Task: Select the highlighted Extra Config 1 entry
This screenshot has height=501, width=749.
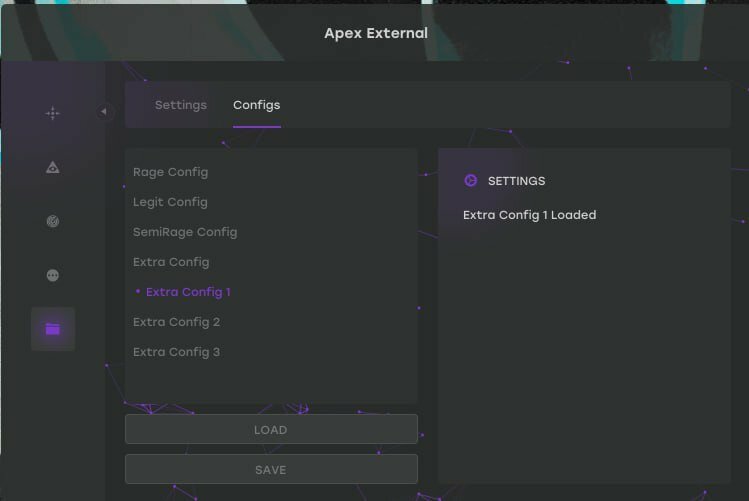Action: (188, 292)
